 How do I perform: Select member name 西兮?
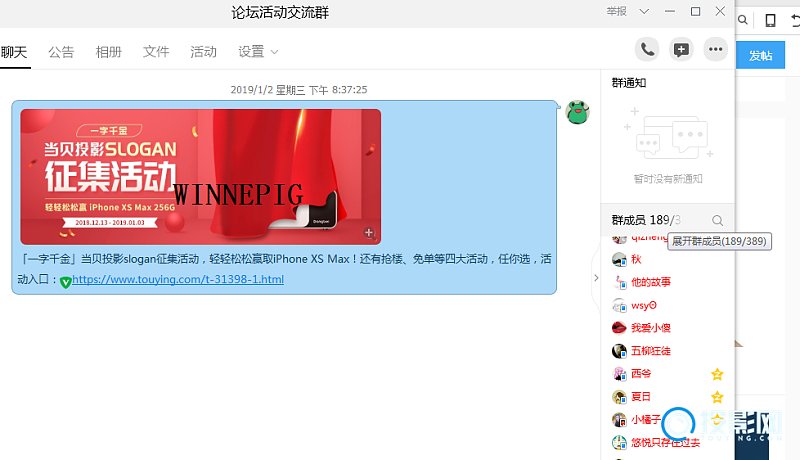(x=641, y=374)
